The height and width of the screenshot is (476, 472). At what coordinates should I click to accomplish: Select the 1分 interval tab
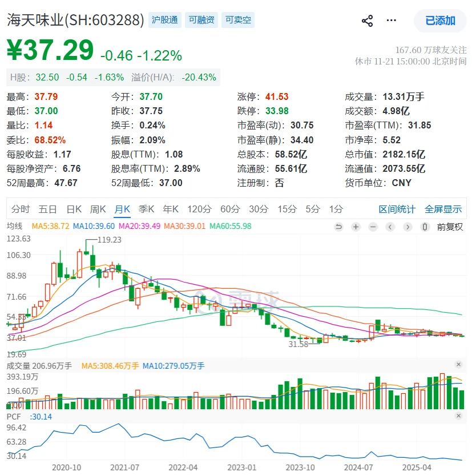(336, 209)
